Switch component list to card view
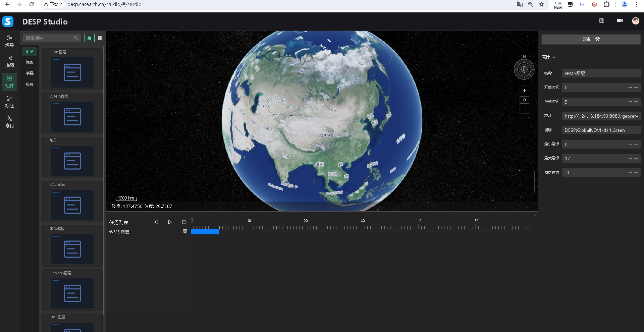This screenshot has height=332, width=644. (x=89, y=38)
